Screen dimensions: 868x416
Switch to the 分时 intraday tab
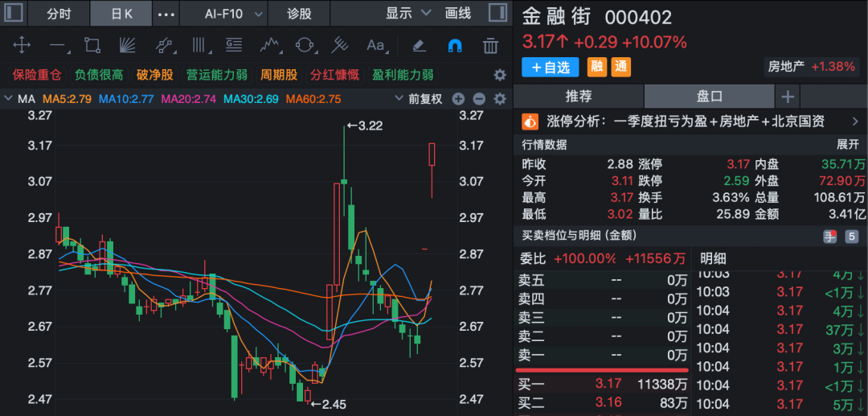click(x=59, y=14)
